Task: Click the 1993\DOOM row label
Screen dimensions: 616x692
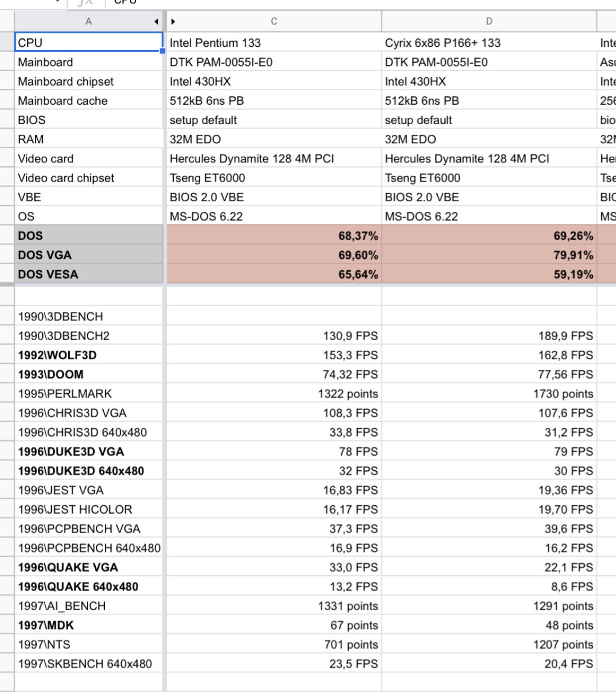Action: click(x=89, y=374)
